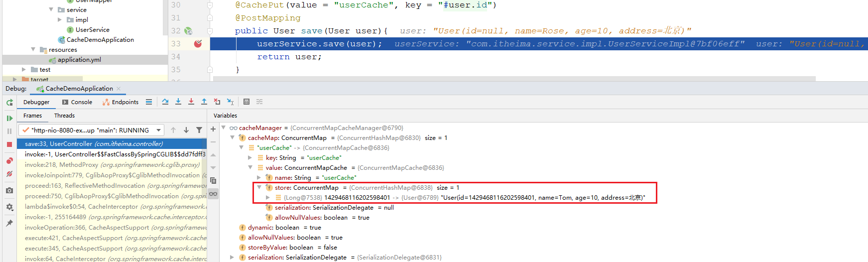868x262 pixels.
Task: Open View Breakpoints from debug sidebar
Action: click(9, 161)
